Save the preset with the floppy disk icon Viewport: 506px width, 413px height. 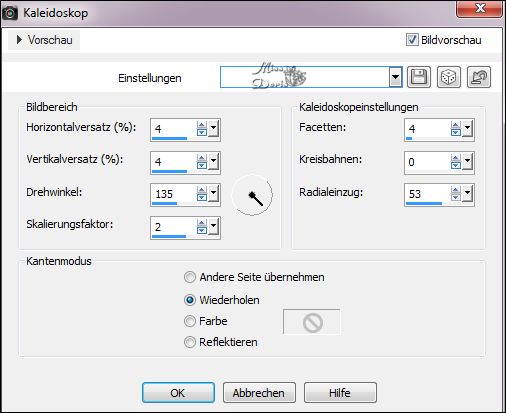419,77
